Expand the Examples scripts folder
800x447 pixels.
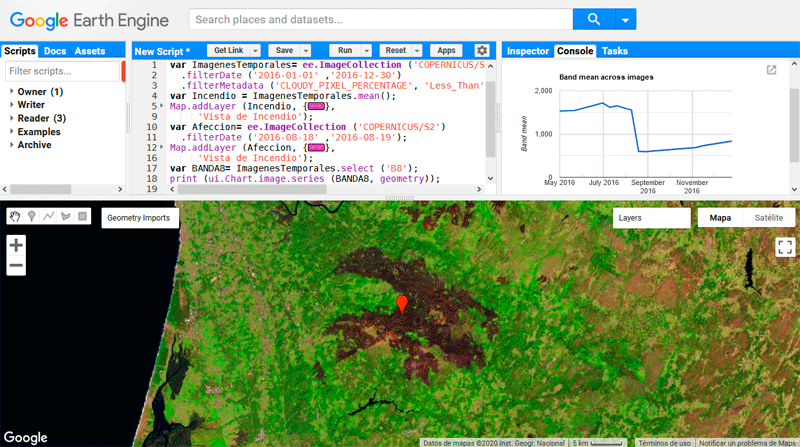pyautogui.click(x=12, y=131)
